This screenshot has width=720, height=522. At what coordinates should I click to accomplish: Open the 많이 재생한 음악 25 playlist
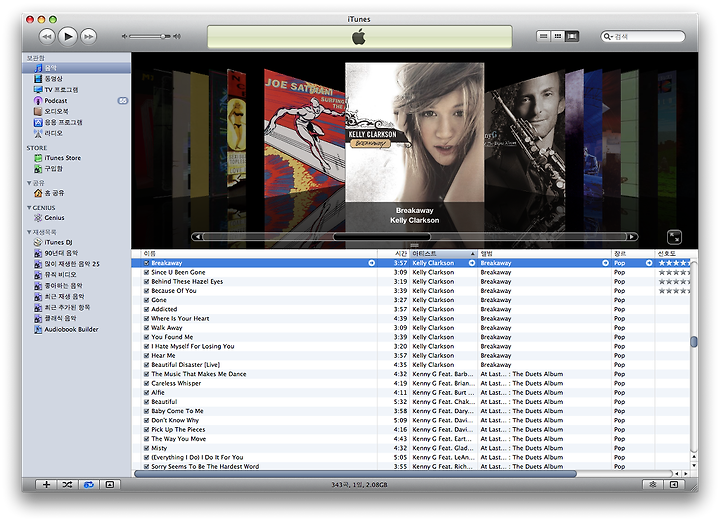pyautogui.click(x=76, y=264)
